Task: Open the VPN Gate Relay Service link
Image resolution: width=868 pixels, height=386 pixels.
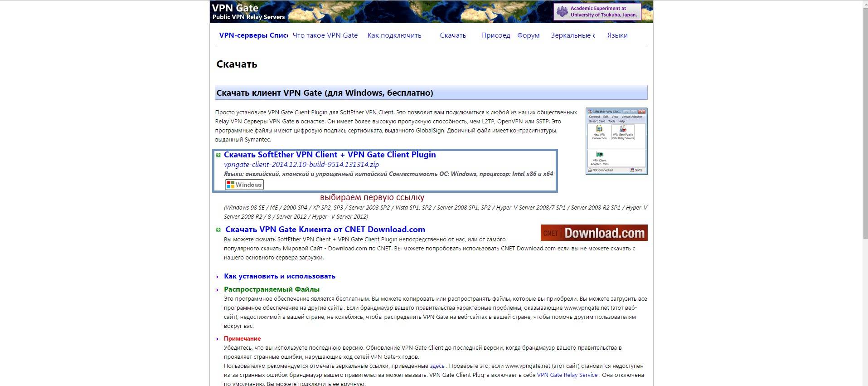Action: click(567, 375)
